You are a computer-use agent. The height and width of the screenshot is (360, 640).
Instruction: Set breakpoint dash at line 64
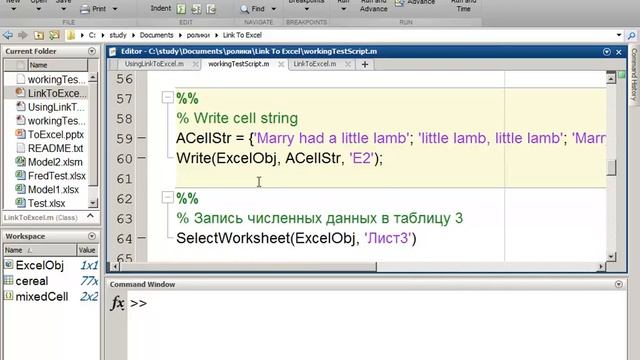(142, 237)
